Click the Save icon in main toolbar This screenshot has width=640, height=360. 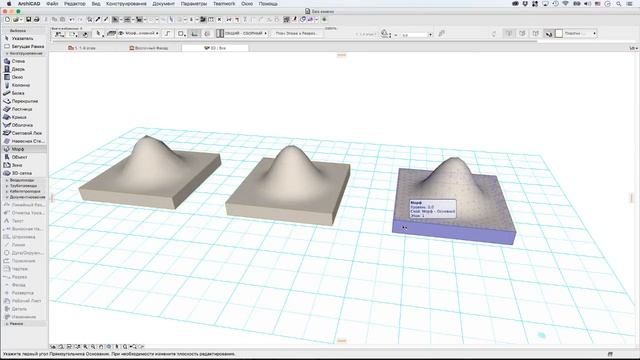click(x=29, y=19)
